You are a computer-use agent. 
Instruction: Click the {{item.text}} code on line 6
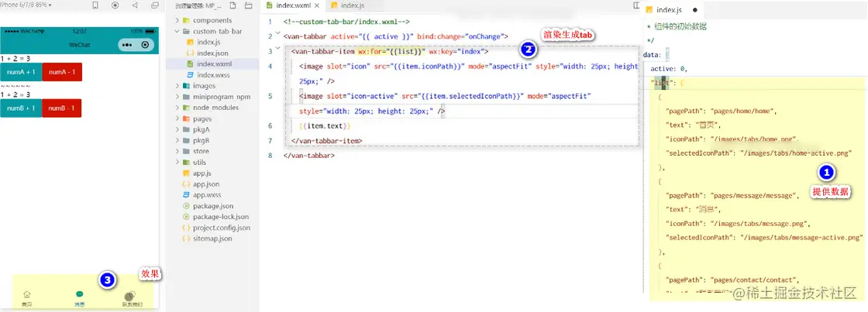(x=325, y=126)
